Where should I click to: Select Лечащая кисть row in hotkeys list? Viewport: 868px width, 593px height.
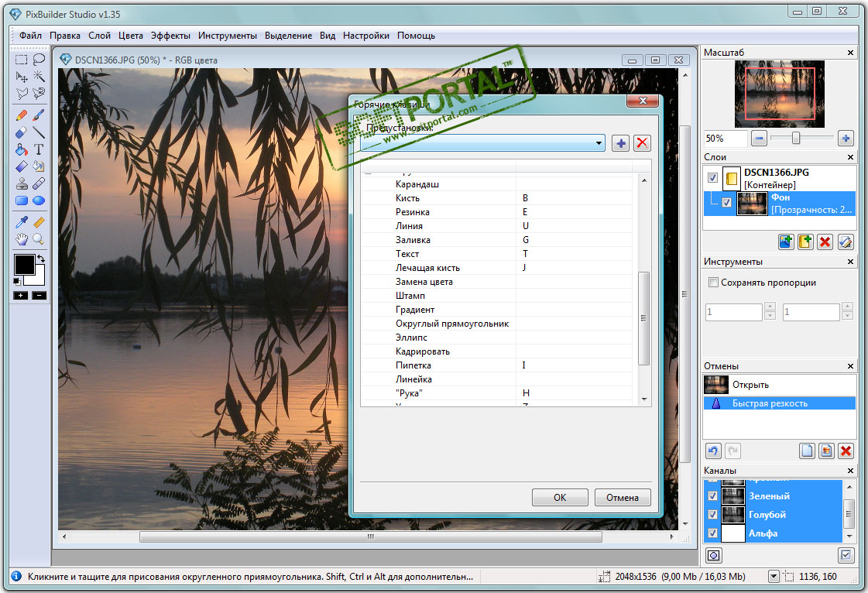click(x=496, y=268)
